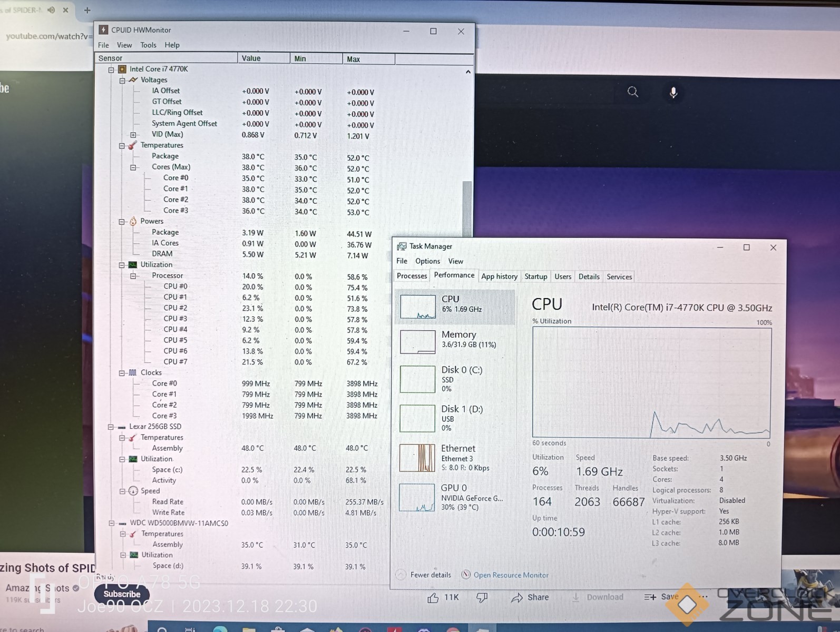
Task: Click the Task Manager title bar icon
Action: point(402,246)
